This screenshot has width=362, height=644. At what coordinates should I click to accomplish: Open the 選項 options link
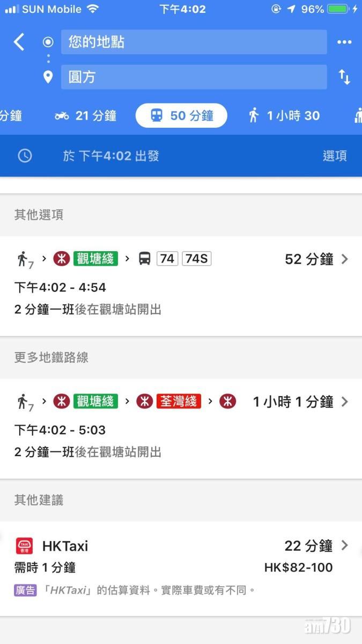click(335, 156)
